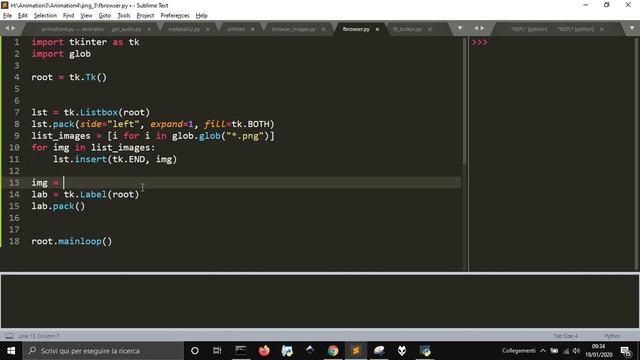Click 'root.mainloop()' on line 18
Viewport: 640px width, 360px height.
71,241
